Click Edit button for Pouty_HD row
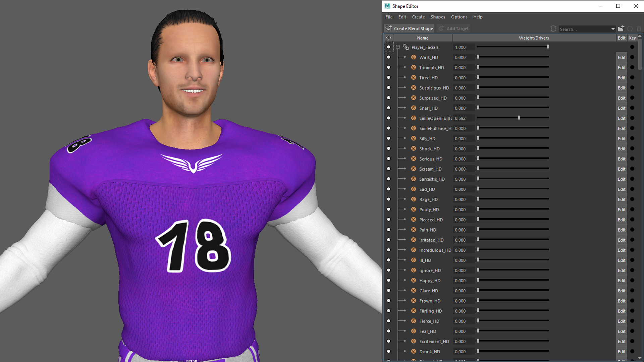 (621, 209)
